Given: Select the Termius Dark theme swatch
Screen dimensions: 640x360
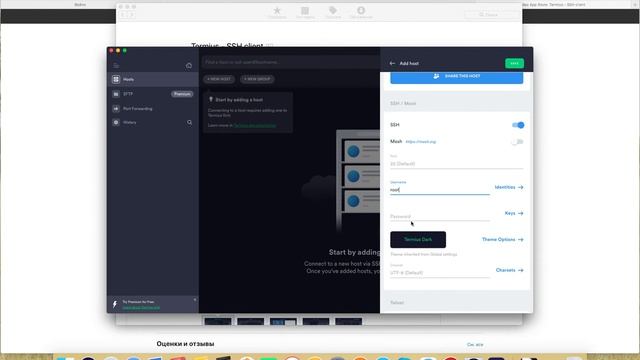Looking at the screenshot, I should click(418, 240).
